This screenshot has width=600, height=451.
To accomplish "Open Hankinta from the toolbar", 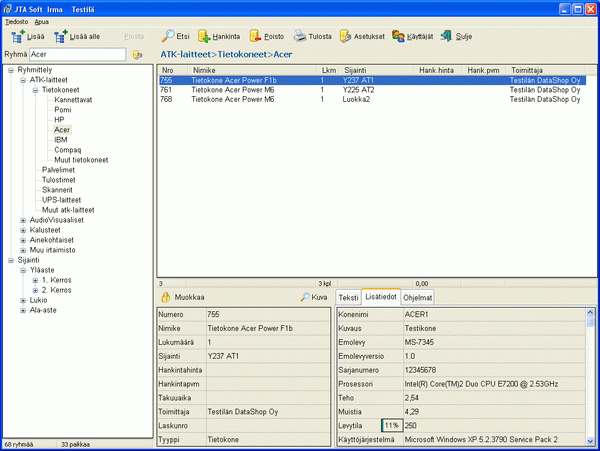I will point(205,36).
